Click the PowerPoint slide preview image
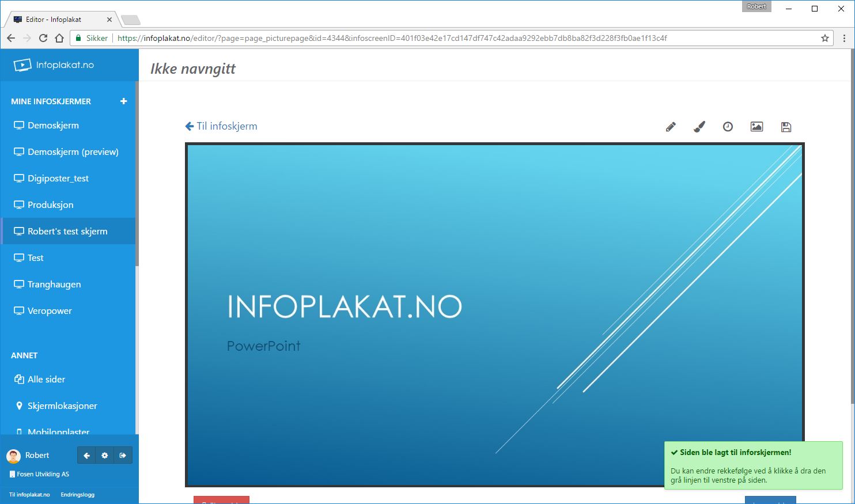855x504 pixels. [494, 314]
